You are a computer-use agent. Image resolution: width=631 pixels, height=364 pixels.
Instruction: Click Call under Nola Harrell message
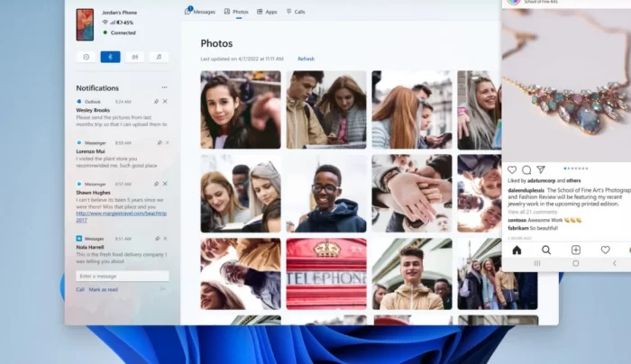80,289
